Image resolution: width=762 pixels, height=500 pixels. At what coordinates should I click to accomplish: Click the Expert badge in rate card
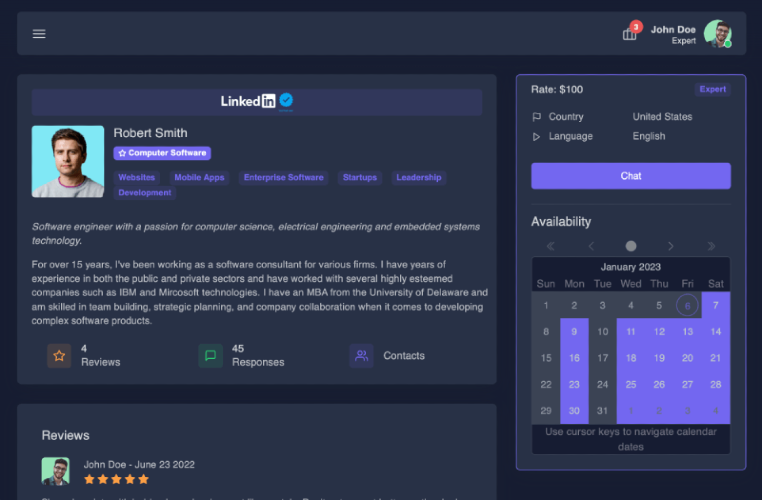712,89
